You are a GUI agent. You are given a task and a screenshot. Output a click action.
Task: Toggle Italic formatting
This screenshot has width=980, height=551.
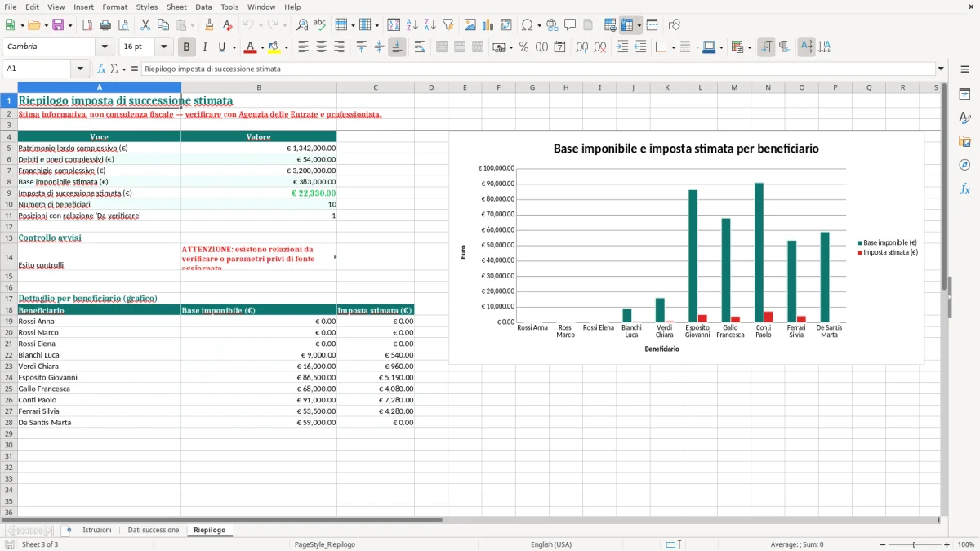[x=205, y=47]
